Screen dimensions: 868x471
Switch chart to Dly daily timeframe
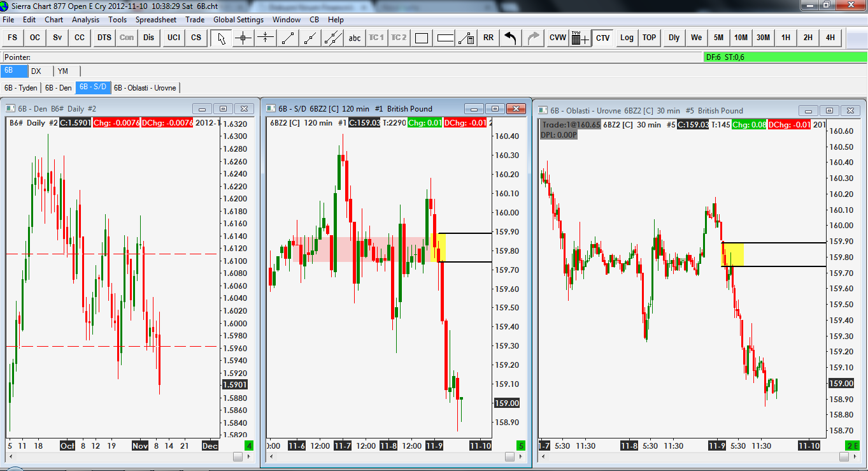click(x=674, y=38)
